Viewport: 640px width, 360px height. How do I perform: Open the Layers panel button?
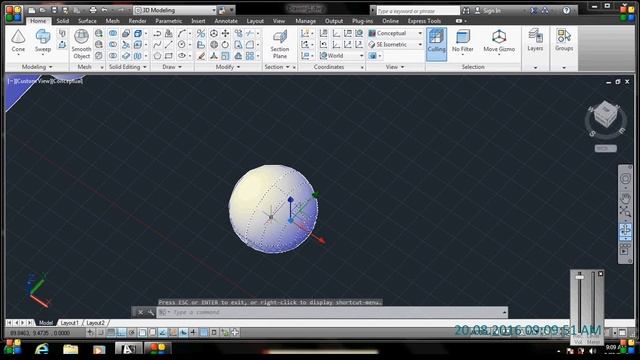tap(535, 41)
